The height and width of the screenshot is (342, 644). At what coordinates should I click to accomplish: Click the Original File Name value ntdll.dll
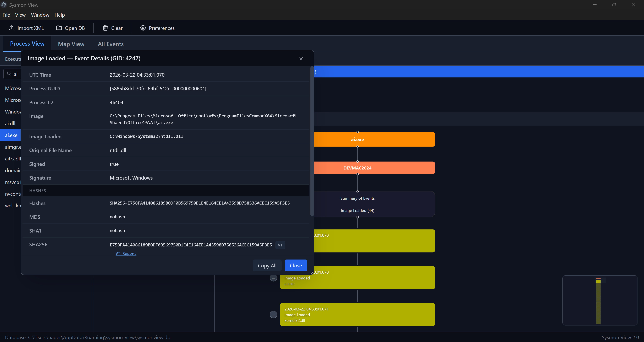pyautogui.click(x=118, y=150)
